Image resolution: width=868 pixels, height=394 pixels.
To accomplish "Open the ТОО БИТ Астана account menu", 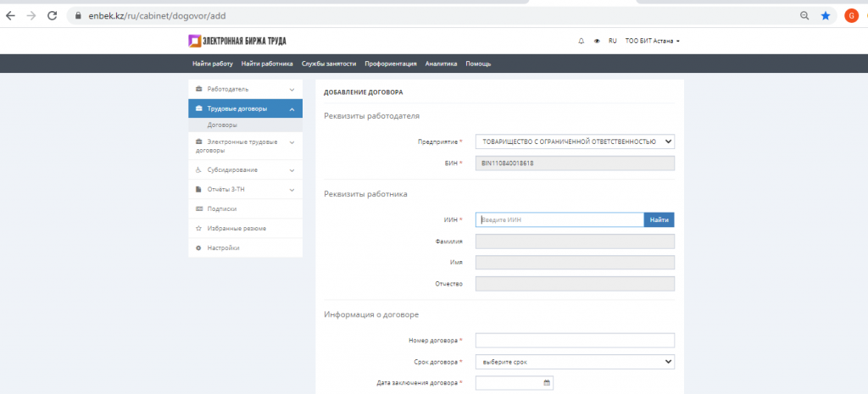I will pos(652,41).
